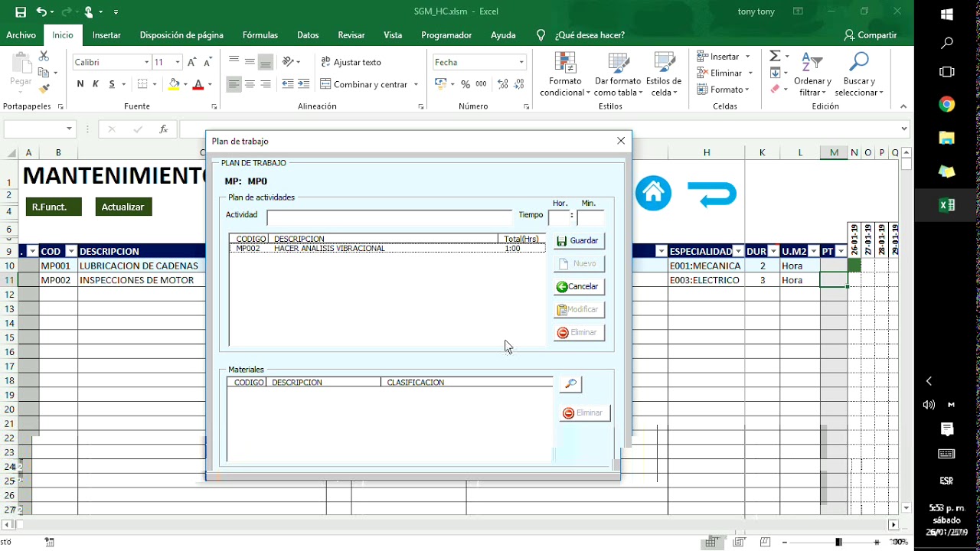Click the Cut scissors icon
The width and height of the screenshot is (980, 551).
(x=44, y=57)
